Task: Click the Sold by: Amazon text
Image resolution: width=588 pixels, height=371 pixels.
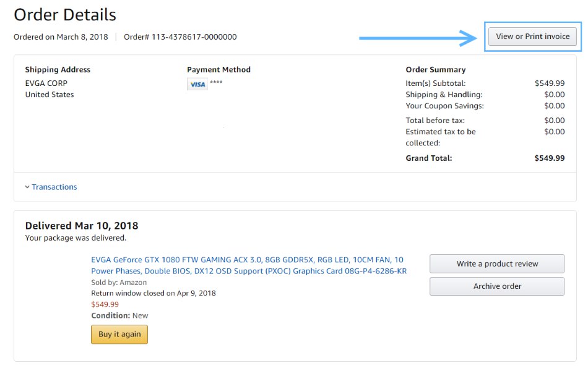Action: 119,282
